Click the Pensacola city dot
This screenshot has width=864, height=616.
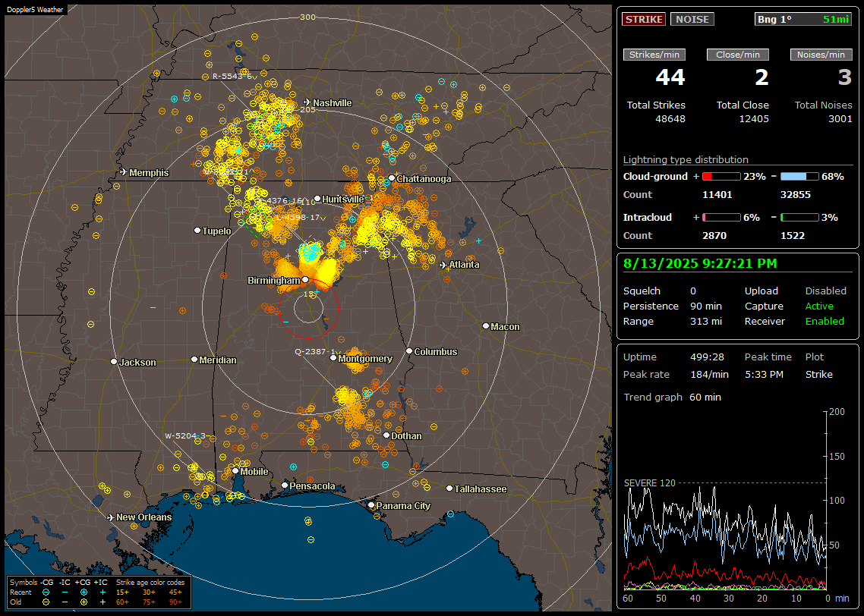point(284,486)
